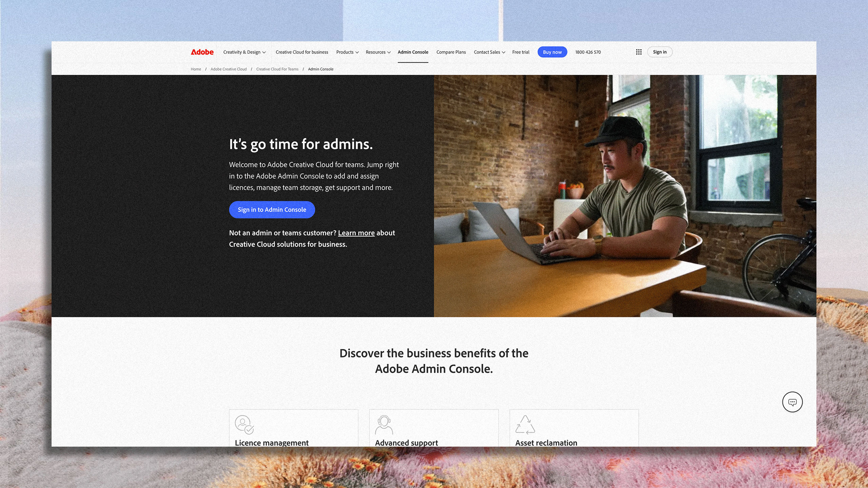868x488 pixels.
Task: Click the Buy now button
Action: pos(552,52)
